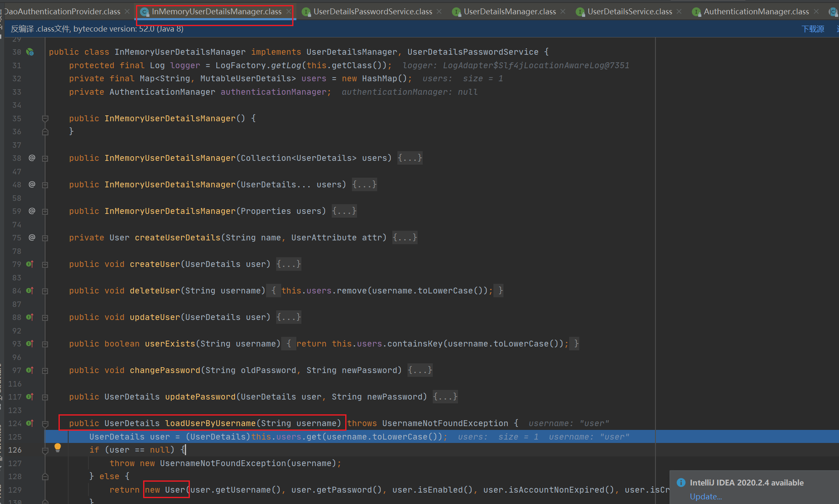Viewport: 839px width, 504px height.
Task: Click the @ gutter icon on line 75
Action: point(32,237)
